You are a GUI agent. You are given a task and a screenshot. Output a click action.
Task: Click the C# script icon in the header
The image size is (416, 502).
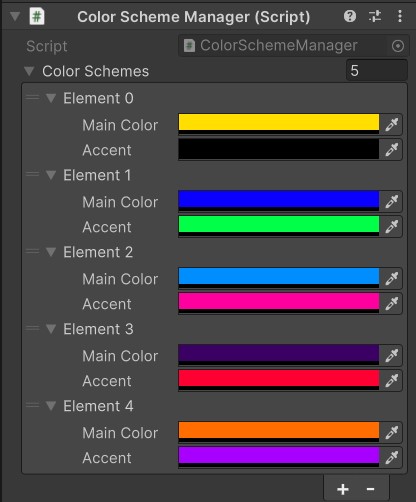[x=37, y=16]
